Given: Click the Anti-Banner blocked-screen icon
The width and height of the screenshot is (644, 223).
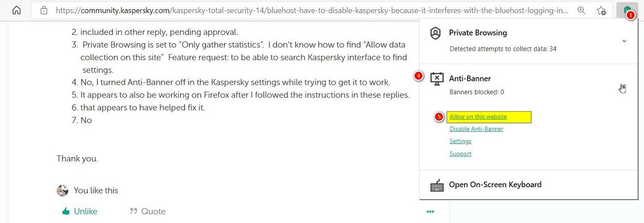Looking at the screenshot, I should (x=436, y=79).
